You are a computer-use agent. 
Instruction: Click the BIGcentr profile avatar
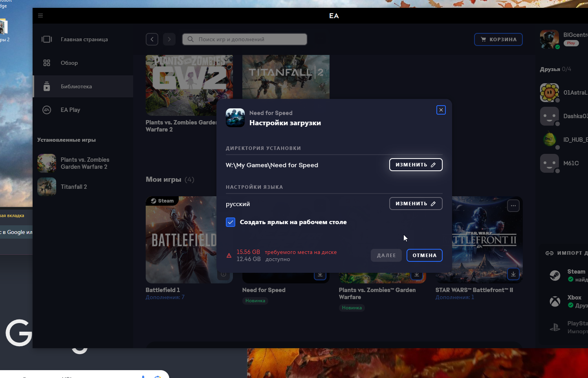550,39
